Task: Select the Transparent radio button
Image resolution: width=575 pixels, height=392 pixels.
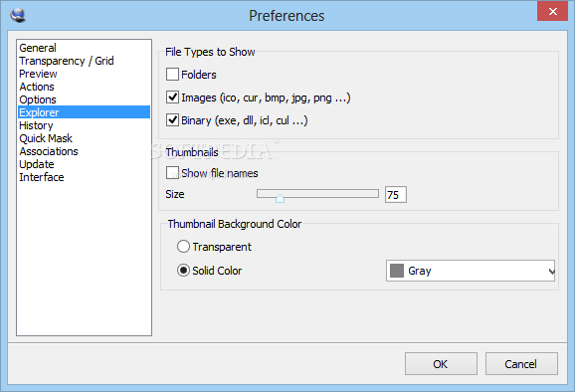Action: (183, 247)
